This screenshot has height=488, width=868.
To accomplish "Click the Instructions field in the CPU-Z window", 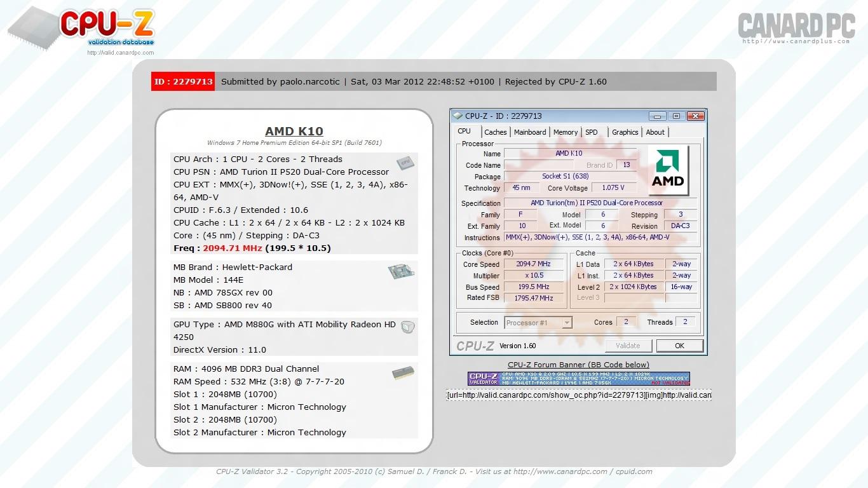I will (x=600, y=237).
